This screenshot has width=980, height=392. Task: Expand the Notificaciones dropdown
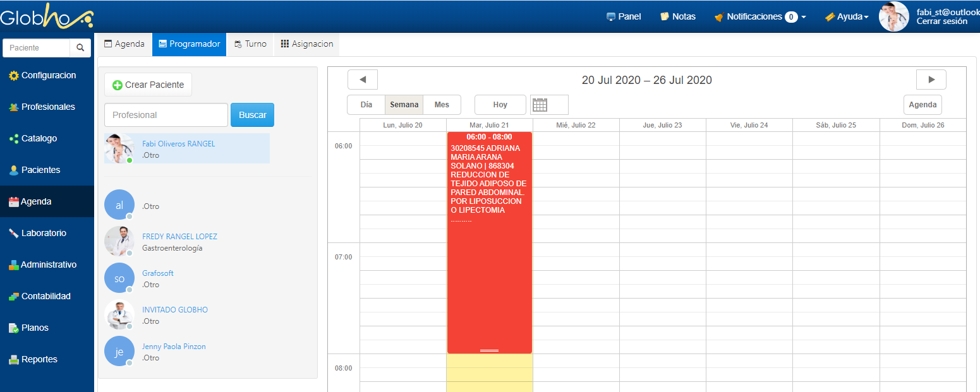tap(760, 16)
